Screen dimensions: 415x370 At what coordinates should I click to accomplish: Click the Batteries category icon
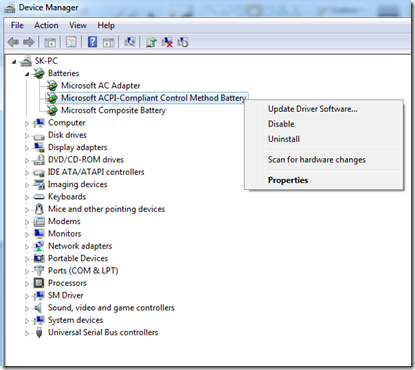click(x=39, y=73)
